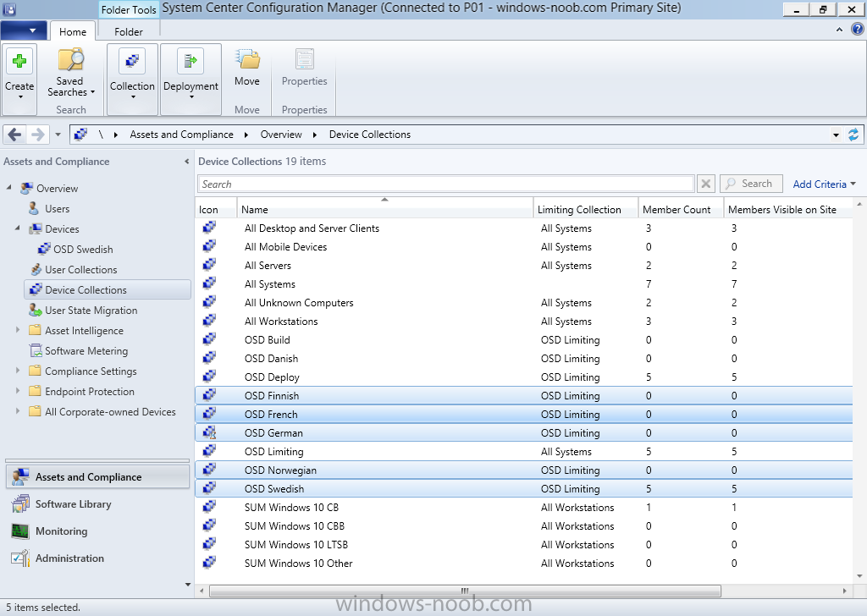Click the Device Collections breadcrumb segment

(370, 135)
